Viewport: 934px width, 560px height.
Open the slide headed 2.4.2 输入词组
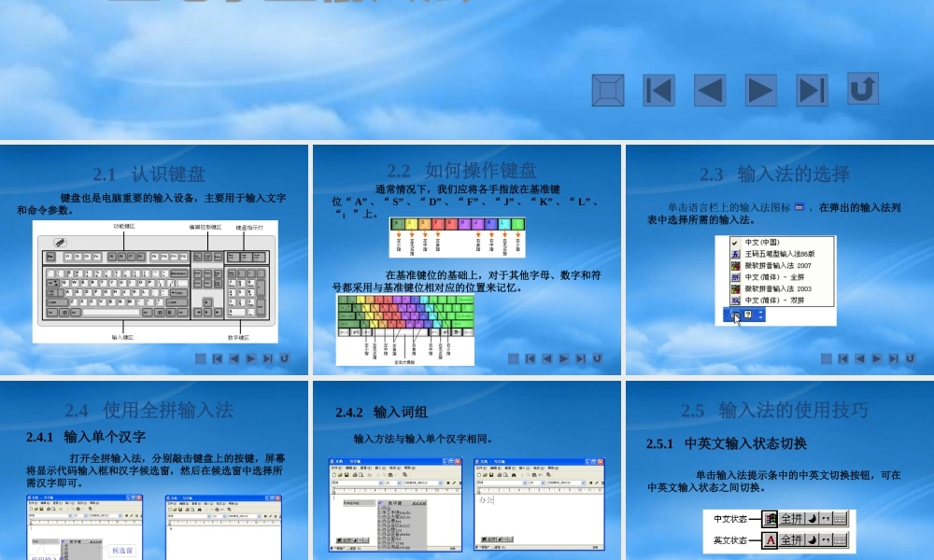click(467, 470)
